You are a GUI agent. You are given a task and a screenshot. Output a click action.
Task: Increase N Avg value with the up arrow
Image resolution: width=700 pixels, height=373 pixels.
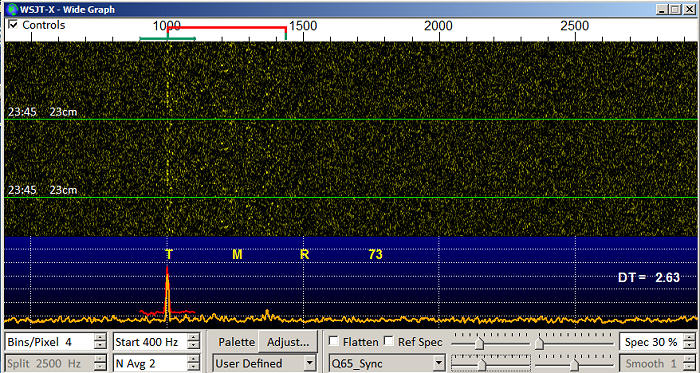coord(193,359)
